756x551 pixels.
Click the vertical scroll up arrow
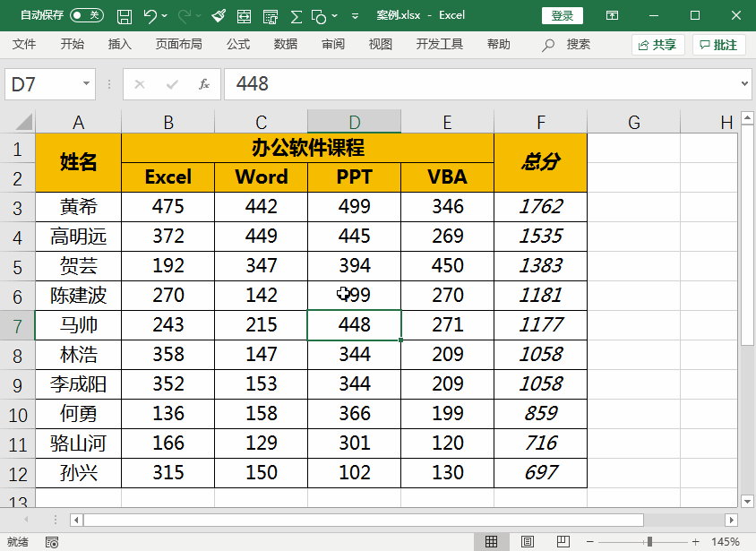[x=747, y=117]
